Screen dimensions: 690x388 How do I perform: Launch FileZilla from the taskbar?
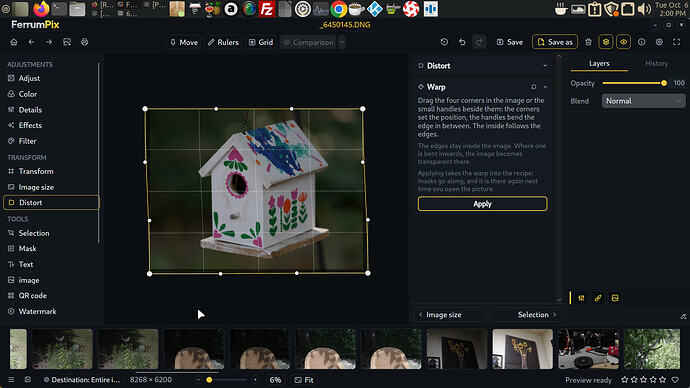coord(267,9)
